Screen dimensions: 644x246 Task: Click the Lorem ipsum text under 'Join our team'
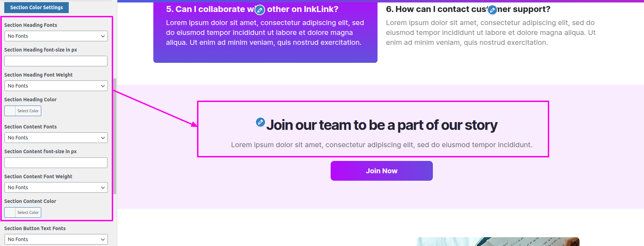382,145
